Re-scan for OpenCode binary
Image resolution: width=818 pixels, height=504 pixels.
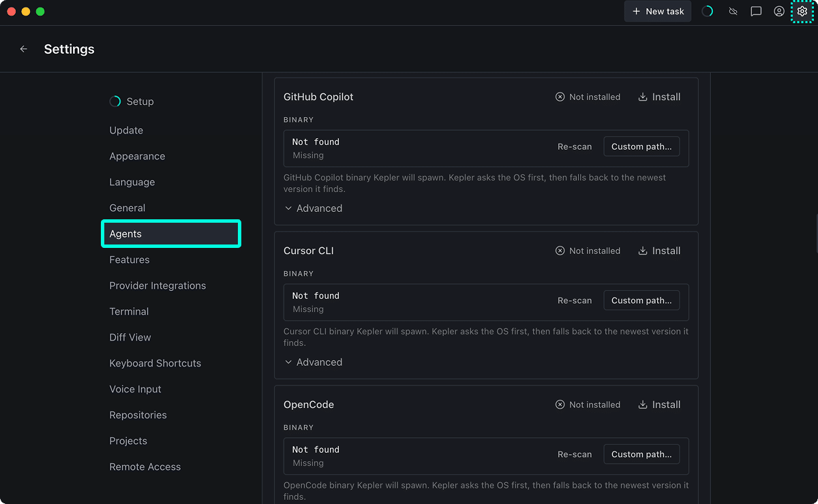click(575, 454)
